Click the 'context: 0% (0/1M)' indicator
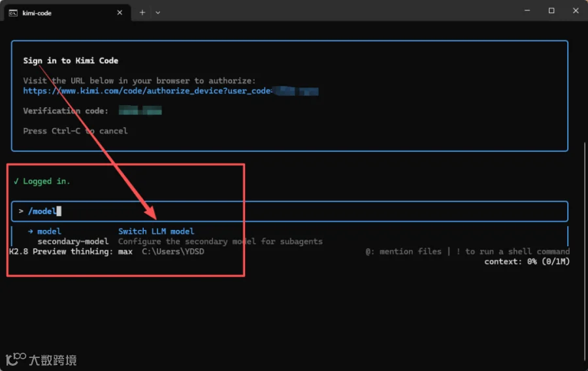588x371 pixels. (527, 261)
